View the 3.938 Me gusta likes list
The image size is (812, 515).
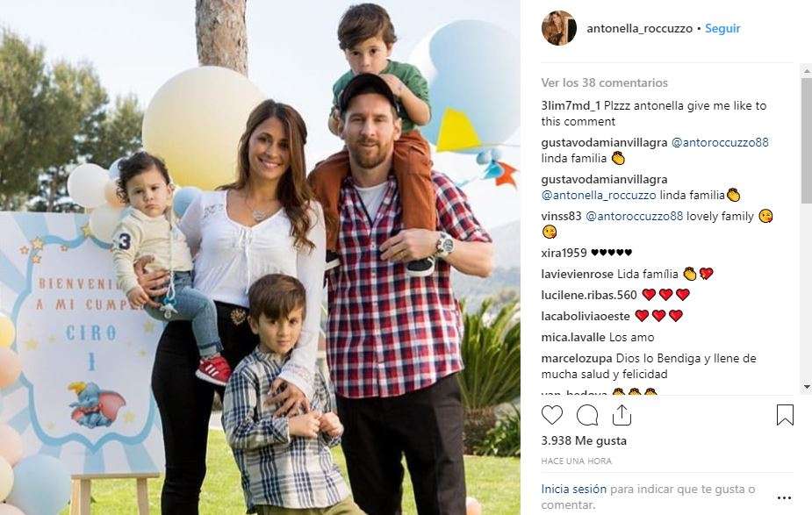(584, 440)
